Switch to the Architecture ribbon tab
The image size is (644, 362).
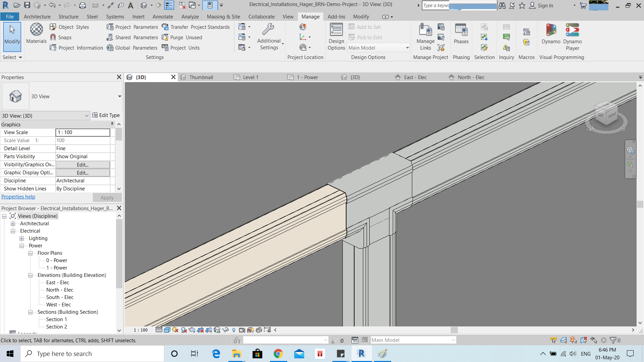coord(37,16)
